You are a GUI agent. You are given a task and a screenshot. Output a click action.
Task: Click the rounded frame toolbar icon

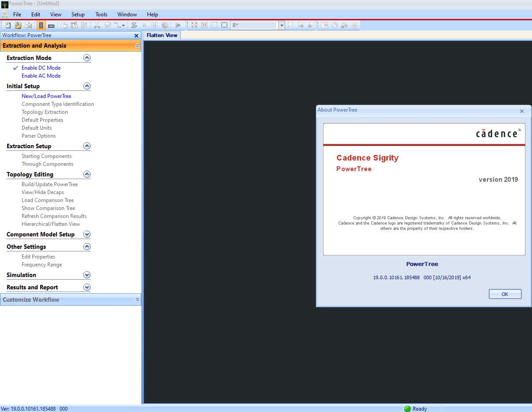click(224, 25)
